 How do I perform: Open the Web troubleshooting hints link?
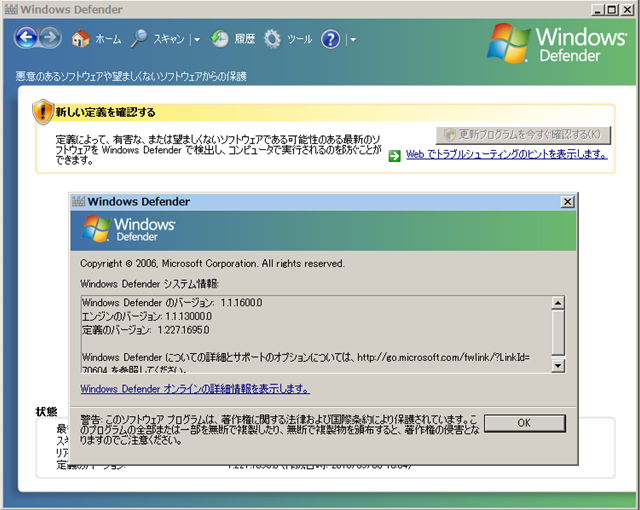[507, 154]
